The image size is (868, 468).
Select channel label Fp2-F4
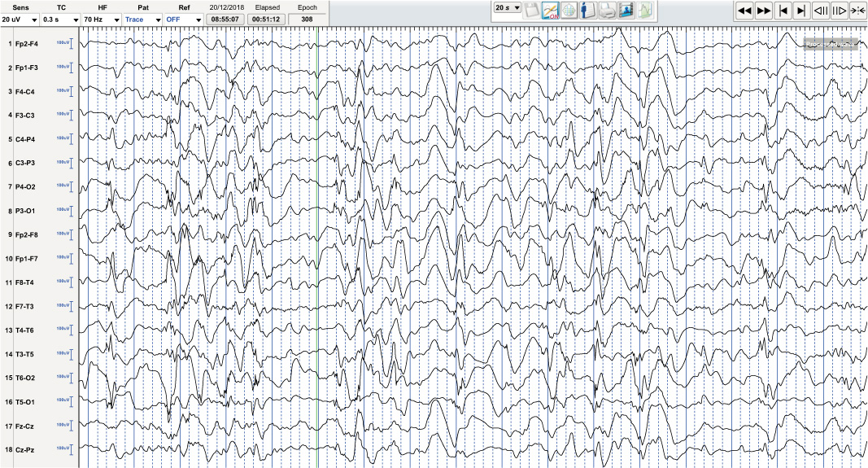click(x=27, y=44)
